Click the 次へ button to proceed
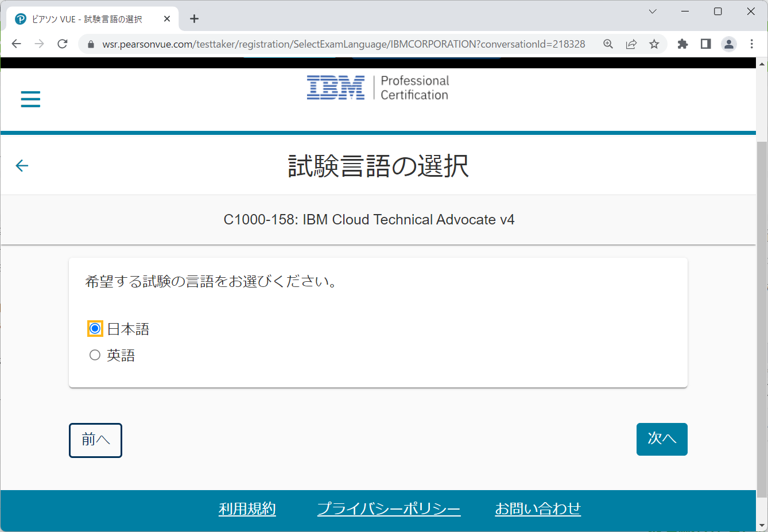The height and width of the screenshot is (532, 768). click(661, 439)
